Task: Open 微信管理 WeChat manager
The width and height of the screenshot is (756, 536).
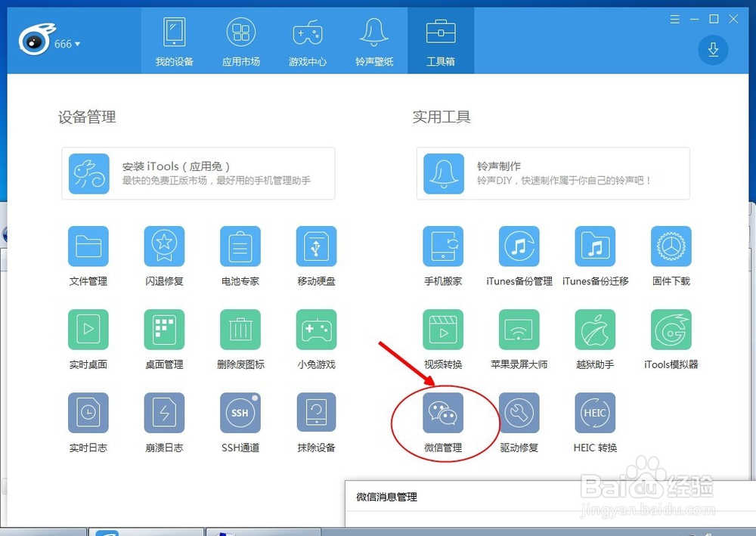Action: point(443,413)
